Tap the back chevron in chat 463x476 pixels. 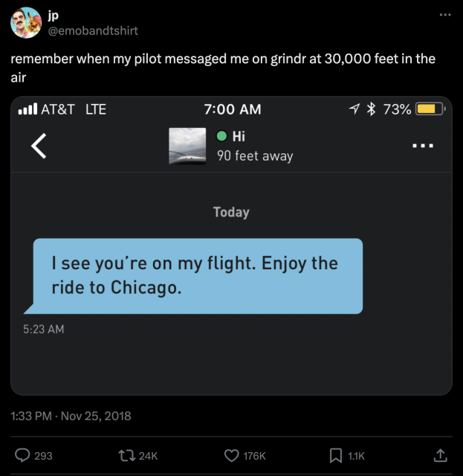[39, 146]
